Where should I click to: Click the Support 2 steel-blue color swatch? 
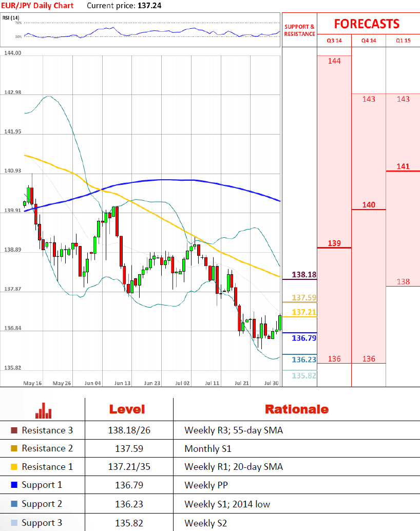click(14, 504)
